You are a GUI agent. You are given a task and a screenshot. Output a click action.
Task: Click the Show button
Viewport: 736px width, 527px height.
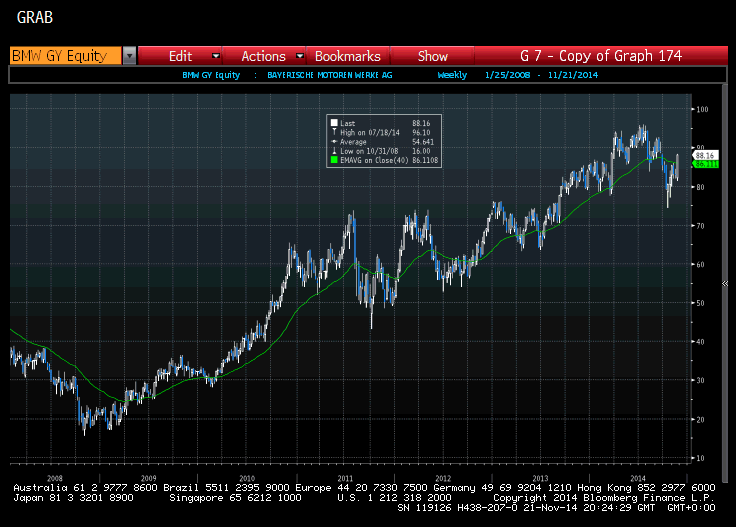433,56
